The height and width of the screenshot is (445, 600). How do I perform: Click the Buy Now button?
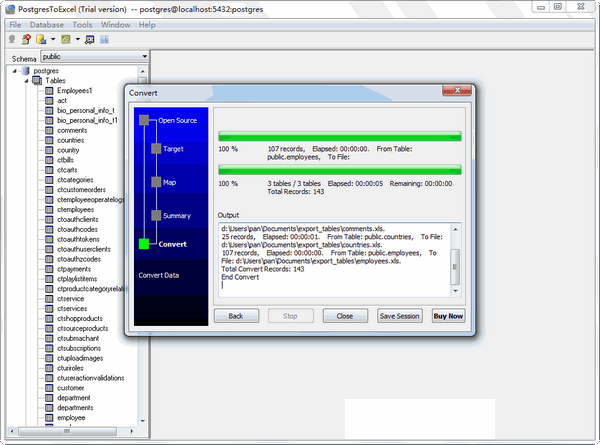tap(448, 316)
